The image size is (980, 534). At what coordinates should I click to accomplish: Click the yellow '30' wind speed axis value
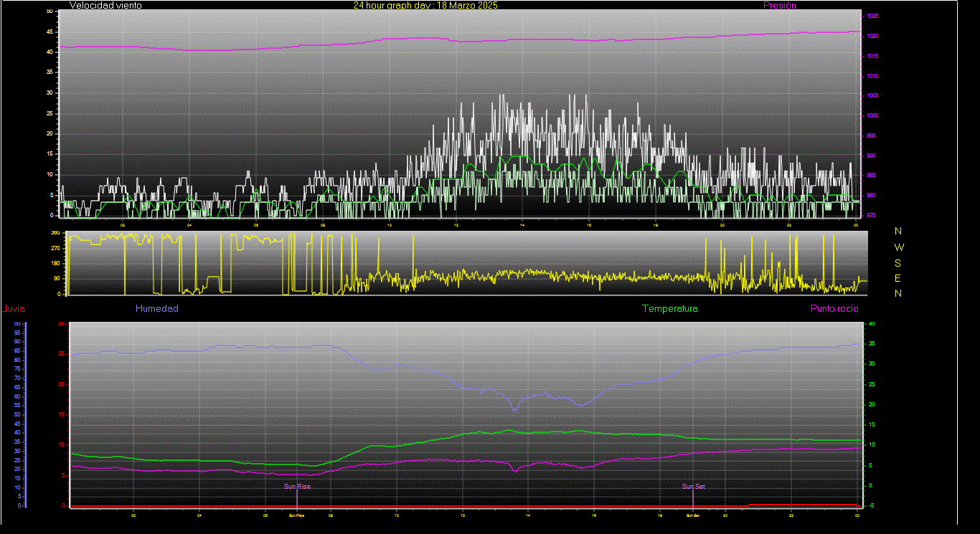pos(49,93)
